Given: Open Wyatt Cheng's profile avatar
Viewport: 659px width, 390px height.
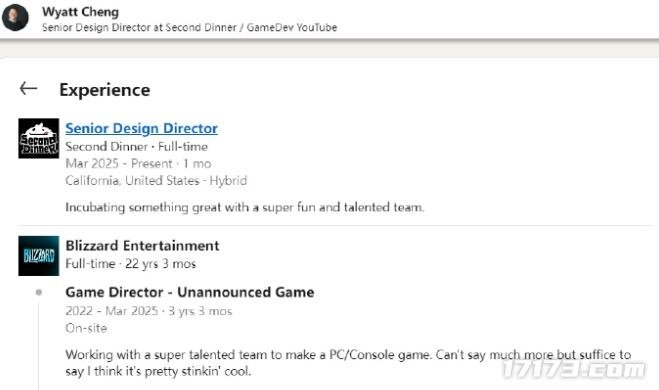Looking at the screenshot, I should tap(15, 18).
